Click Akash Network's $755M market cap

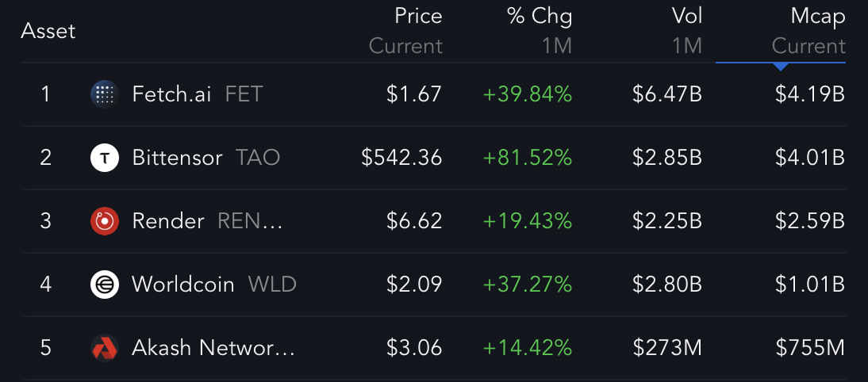coord(810,348)
